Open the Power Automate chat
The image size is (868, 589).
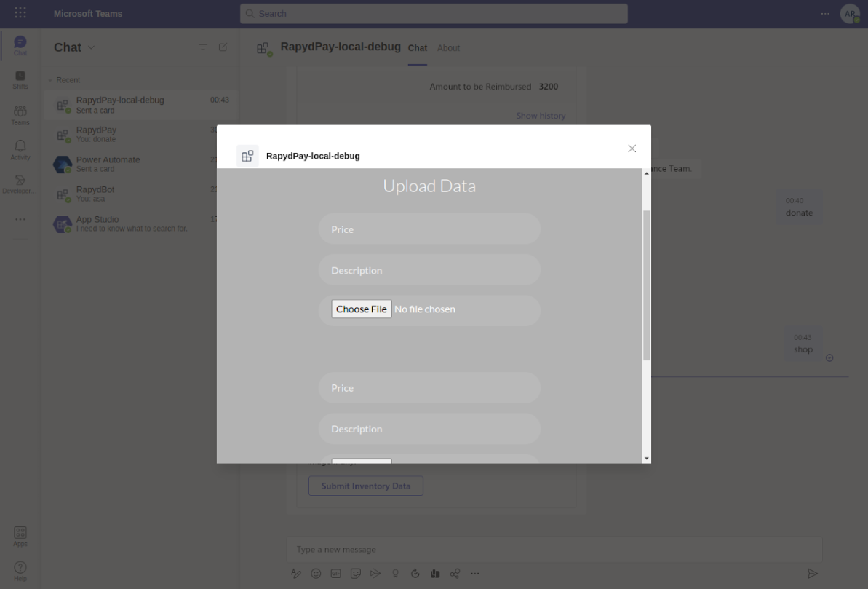click(142, 165)
